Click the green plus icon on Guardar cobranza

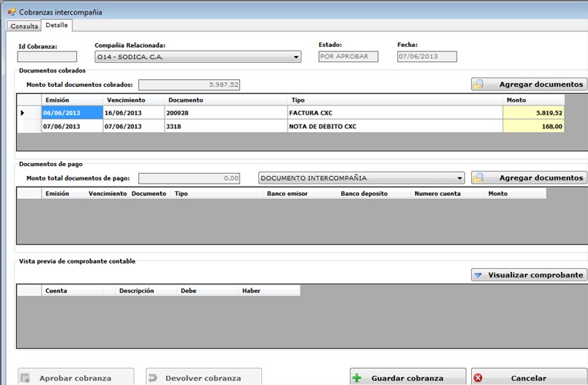click(357, 378)
